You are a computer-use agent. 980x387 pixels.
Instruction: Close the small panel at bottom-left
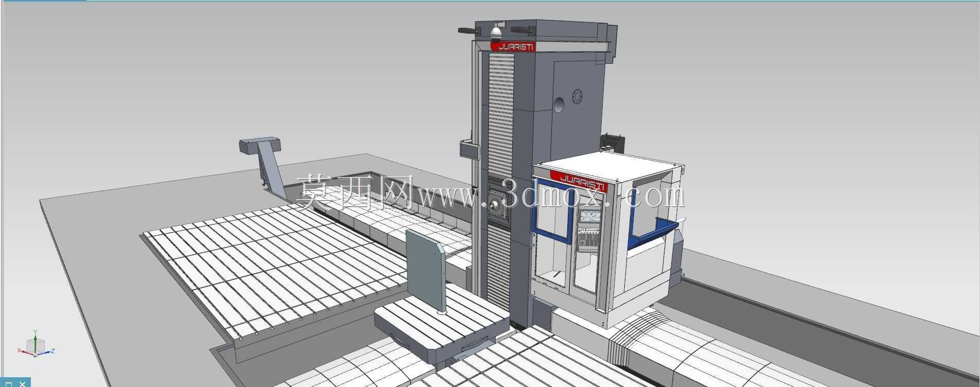pyautogui.click(x=22, y=383)
